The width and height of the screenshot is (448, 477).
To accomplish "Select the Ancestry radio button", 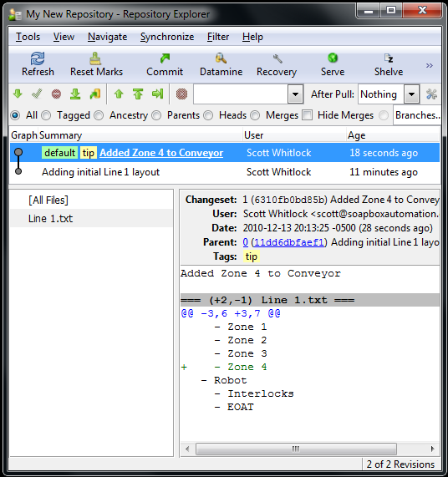I will click(x=99, y=115).
